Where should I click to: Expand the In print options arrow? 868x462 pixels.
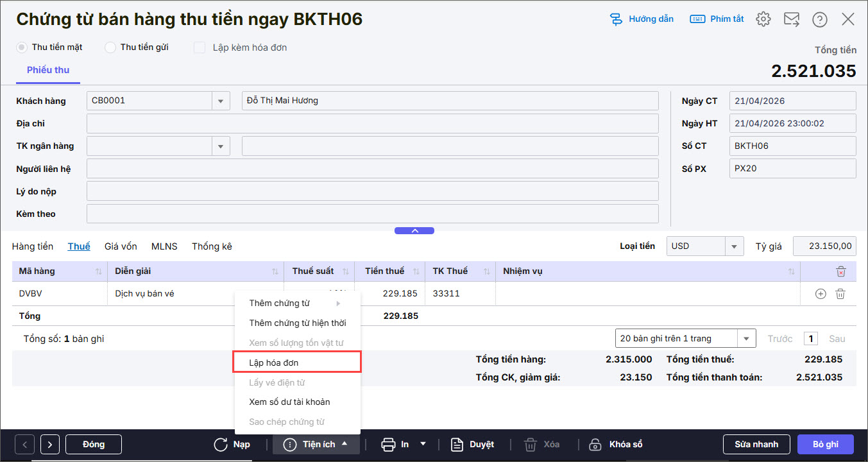pyautogui.click(x=423, y=444)
